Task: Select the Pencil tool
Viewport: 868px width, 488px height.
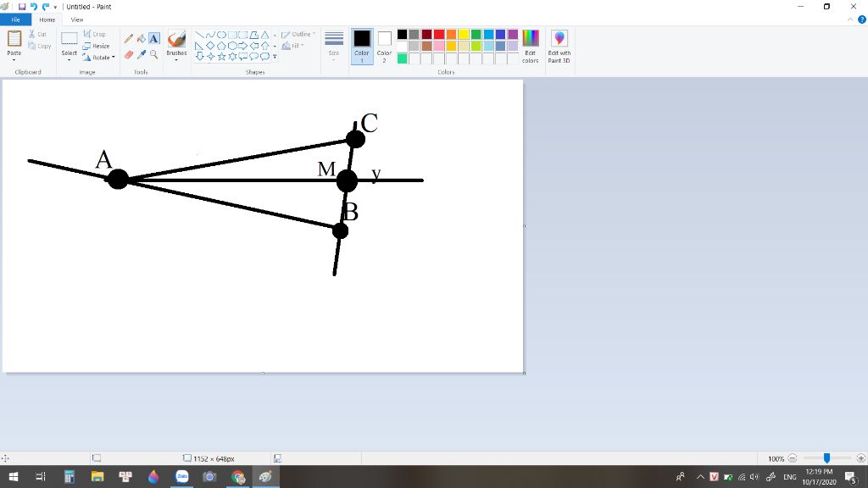Action: (129, 38)
